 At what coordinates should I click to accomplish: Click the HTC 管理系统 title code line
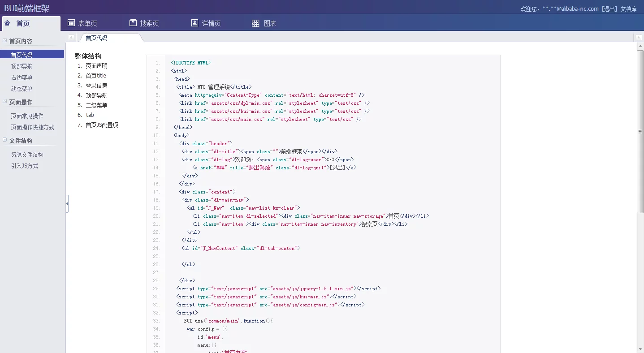click(214, 87)
